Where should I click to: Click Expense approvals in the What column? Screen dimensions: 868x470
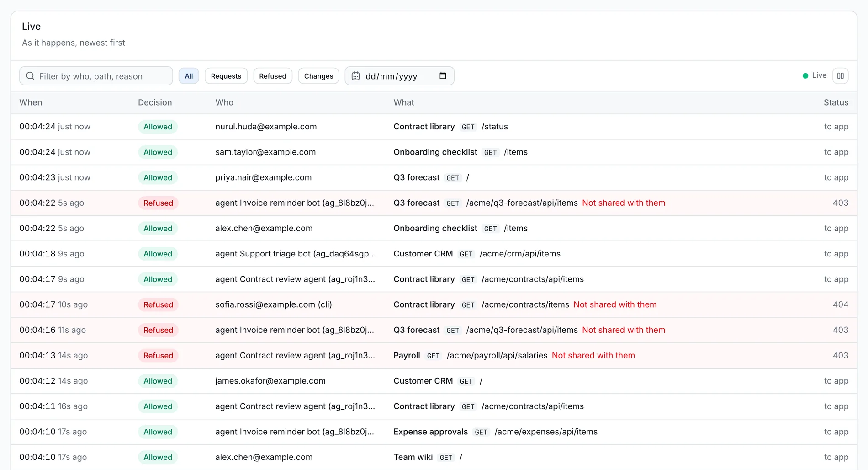coord(431,432)
